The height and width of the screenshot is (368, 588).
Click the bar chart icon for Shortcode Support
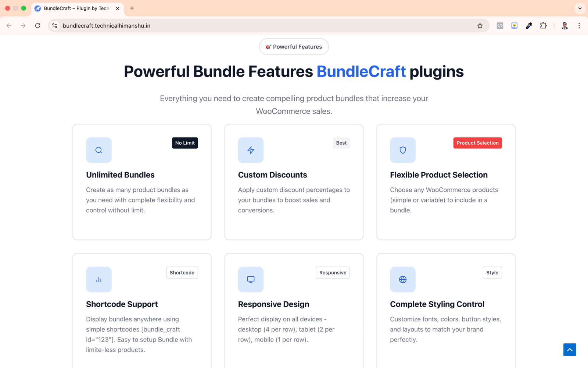point(98,279)
